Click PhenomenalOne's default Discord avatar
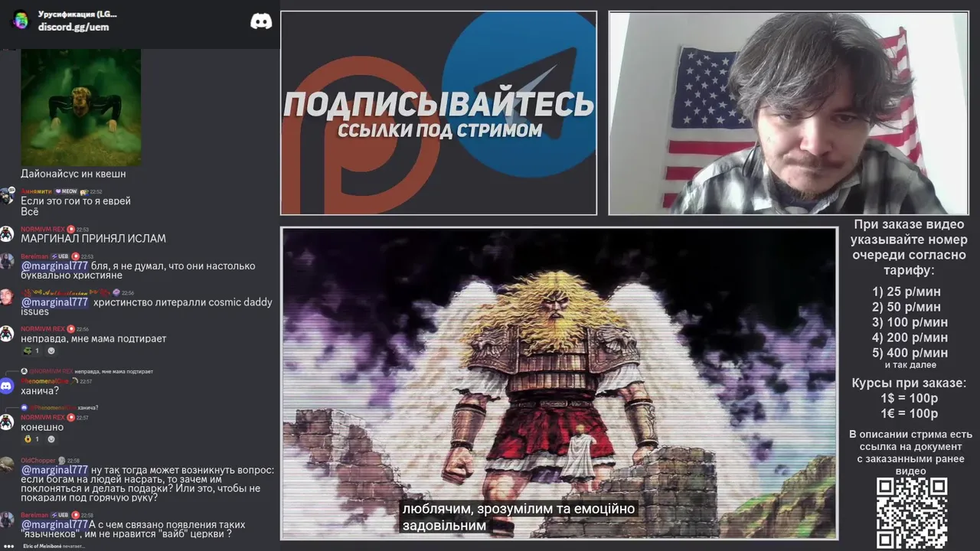 click(x=7, y=386)
